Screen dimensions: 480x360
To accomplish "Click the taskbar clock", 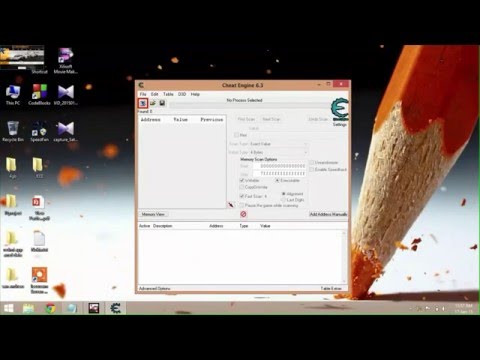I will (x=464, y=308).
